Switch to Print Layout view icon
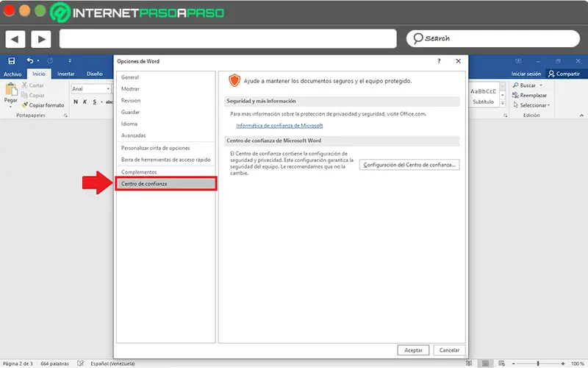588x368 pixels. click(x=485, y=364)
